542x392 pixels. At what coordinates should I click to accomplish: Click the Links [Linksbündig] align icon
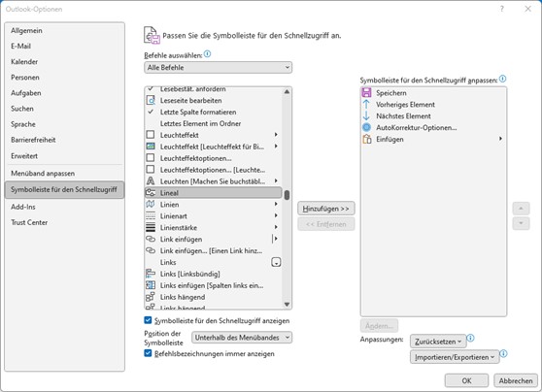pyautogui.click(x=151, y=274)
